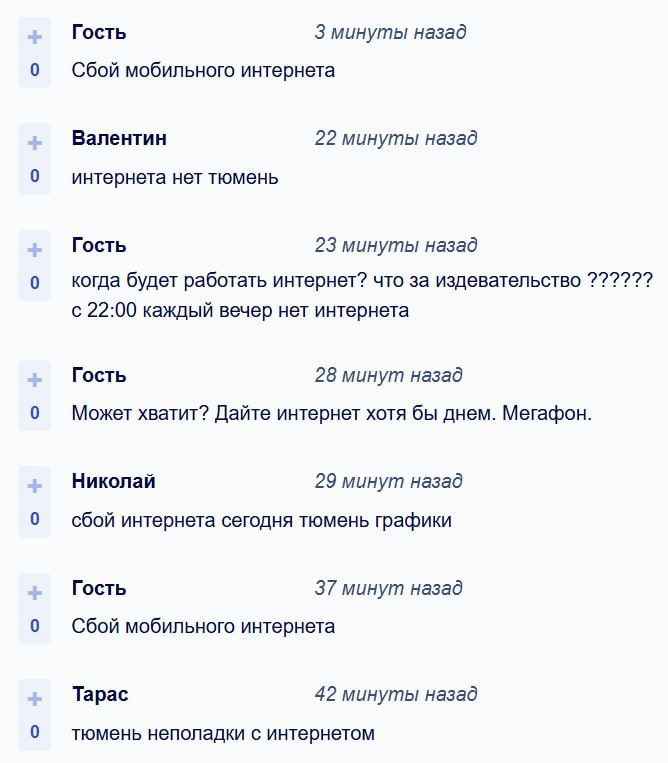Click the timestamp "22 минуты назад"

396,138
